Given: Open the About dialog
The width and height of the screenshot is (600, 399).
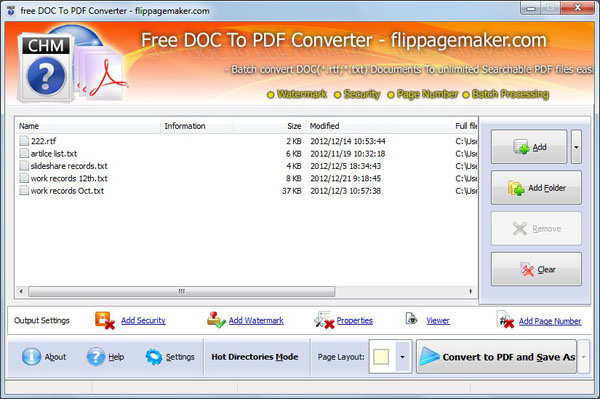Looking at the screenshot, I should [x=44, y=357].
